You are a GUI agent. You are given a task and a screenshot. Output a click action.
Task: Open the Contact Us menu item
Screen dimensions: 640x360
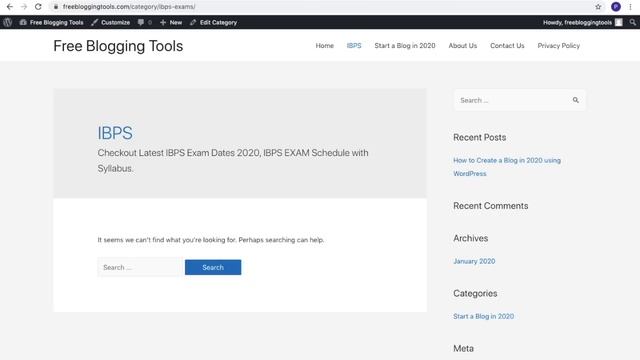(507, 46)
